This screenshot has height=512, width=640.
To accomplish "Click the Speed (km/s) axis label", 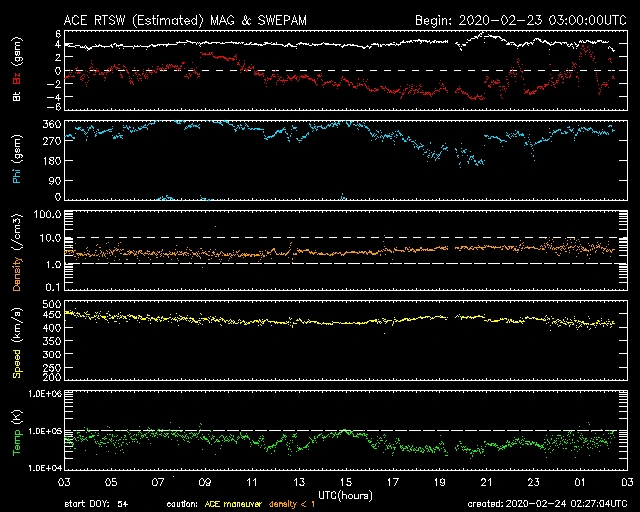I will click(x=16, y=340).
